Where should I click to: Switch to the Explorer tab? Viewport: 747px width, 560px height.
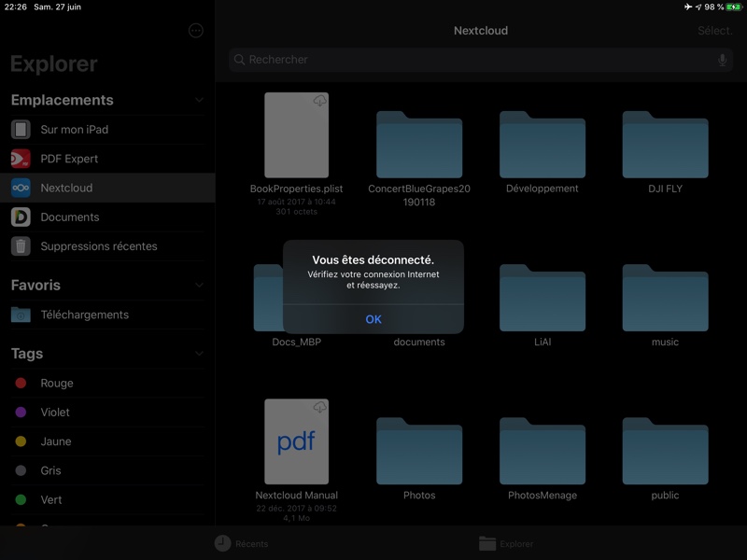(x=506, y=543)
